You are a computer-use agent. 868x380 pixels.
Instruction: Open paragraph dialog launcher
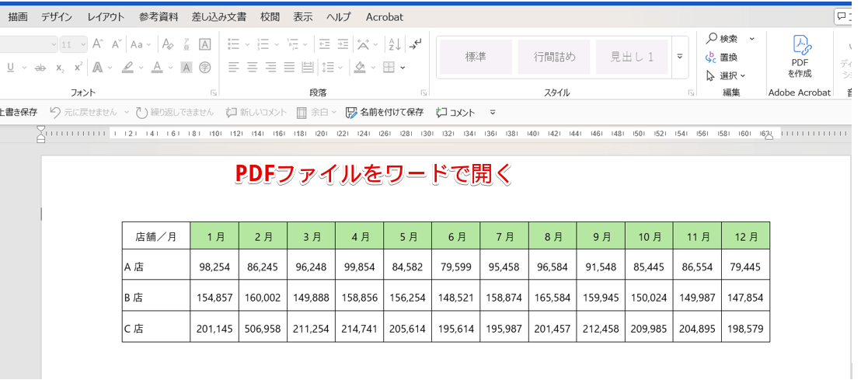click(424, 92)
